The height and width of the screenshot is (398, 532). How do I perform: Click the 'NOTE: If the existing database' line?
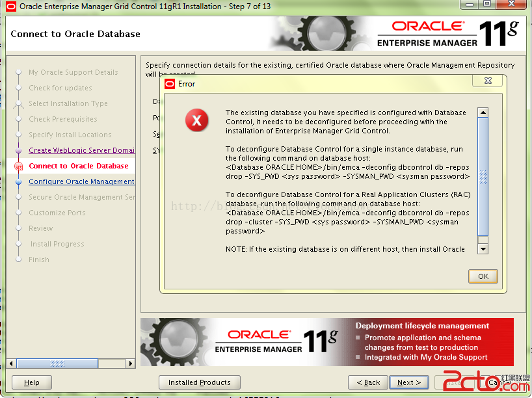tap(345, 249)
